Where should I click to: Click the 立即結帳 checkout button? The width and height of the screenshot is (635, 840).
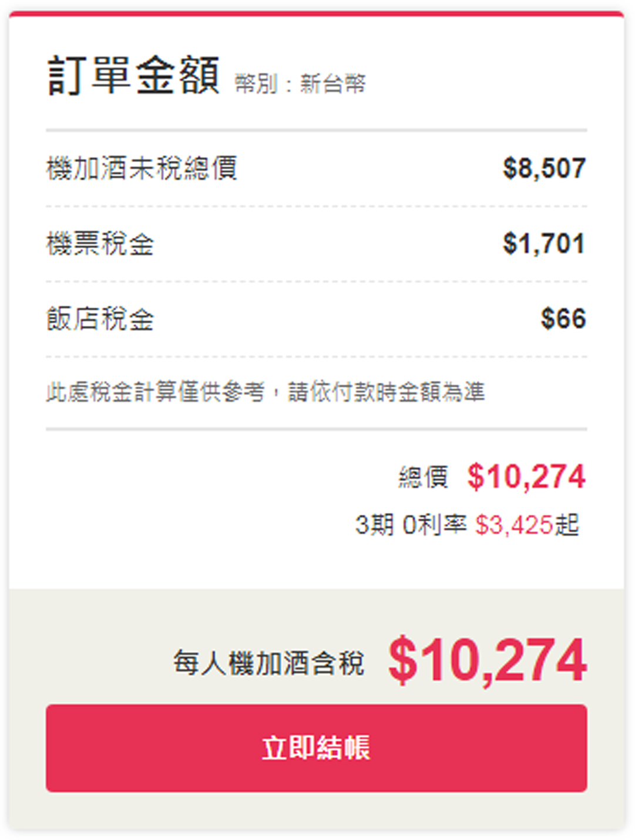click(x=316, y=748)
